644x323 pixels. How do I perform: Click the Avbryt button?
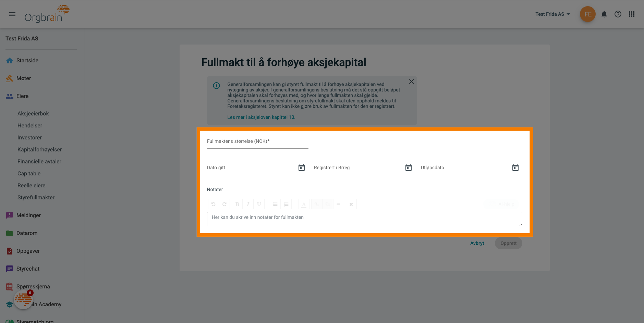click(x=477, y=243)
